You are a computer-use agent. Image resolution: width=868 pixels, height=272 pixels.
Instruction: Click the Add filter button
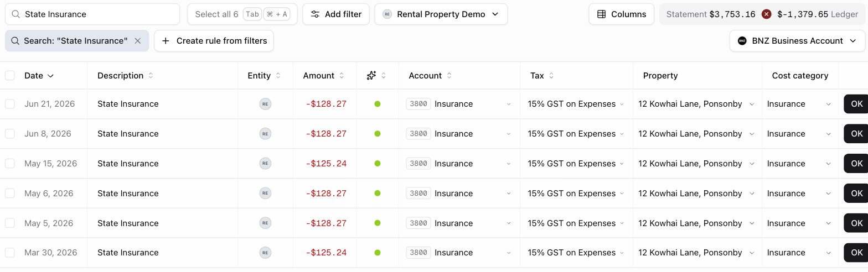point(336,14)
